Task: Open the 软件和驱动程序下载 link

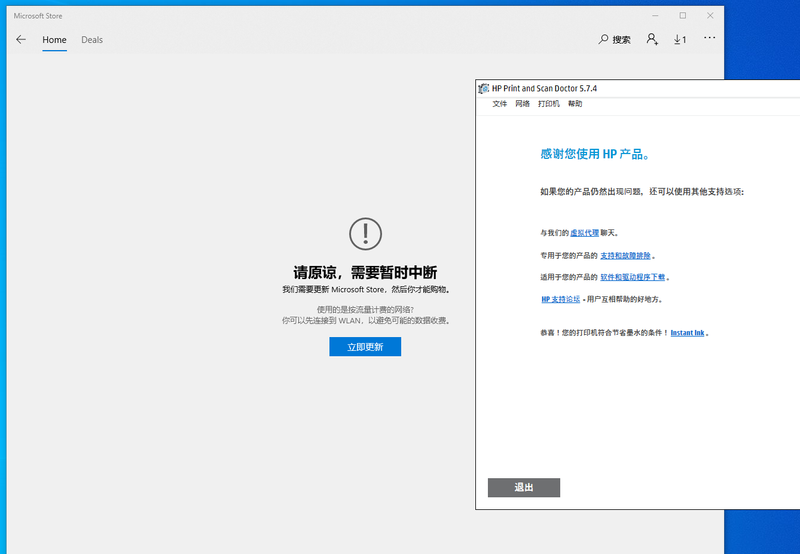Action: 633,277
